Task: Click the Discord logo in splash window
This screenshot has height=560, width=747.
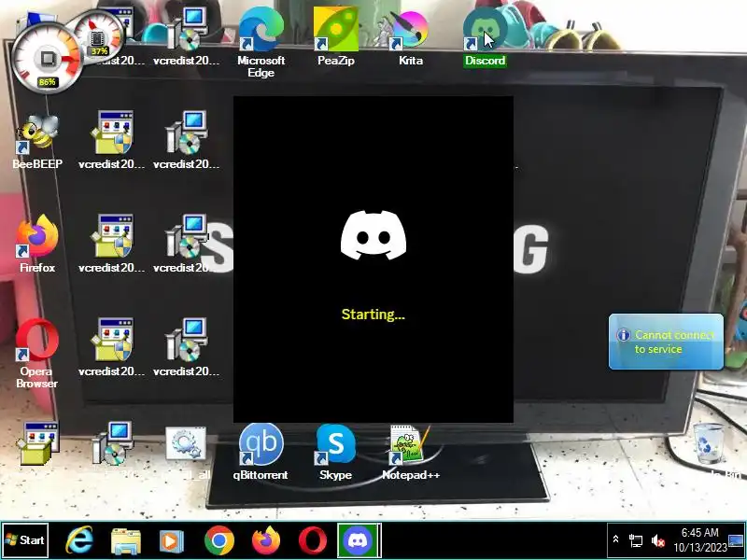Action: tap(373, 235)
